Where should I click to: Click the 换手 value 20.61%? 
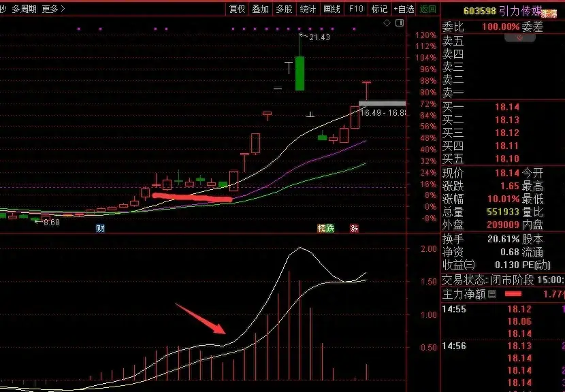503,239
